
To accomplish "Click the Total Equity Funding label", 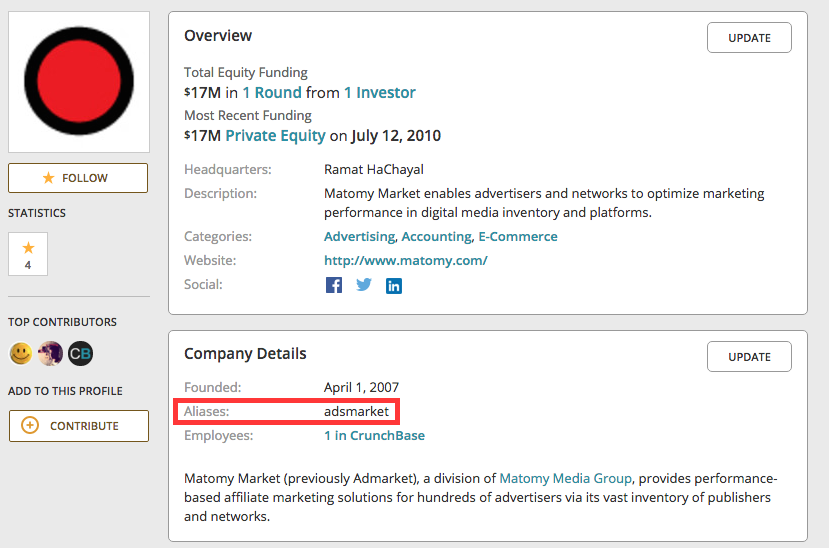I will coord(246,72).
